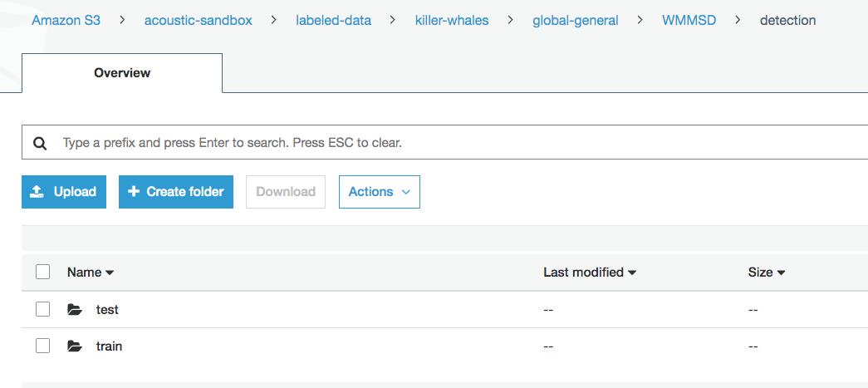
Task: Click the plus icon on Create folder
Action: (x=134, y=192)
